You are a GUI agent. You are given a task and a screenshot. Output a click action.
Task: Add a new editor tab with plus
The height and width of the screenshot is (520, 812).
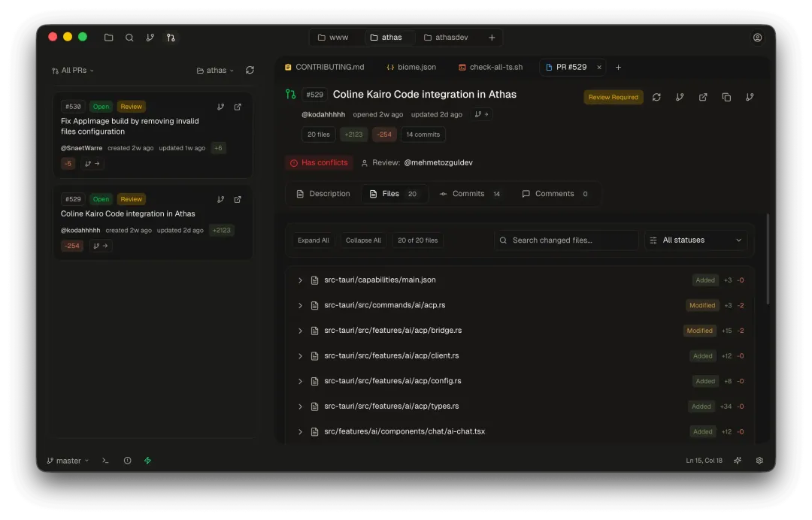pos(618,68)
